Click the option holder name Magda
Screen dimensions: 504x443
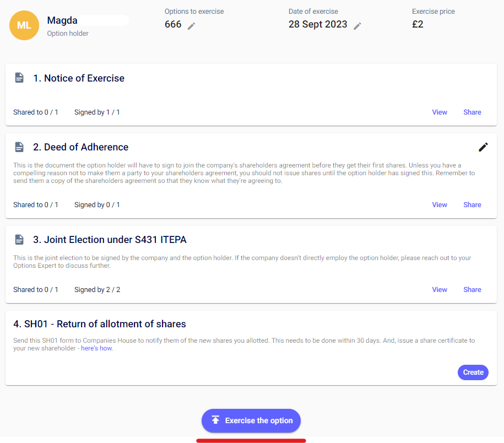click(x=62, y=20)
